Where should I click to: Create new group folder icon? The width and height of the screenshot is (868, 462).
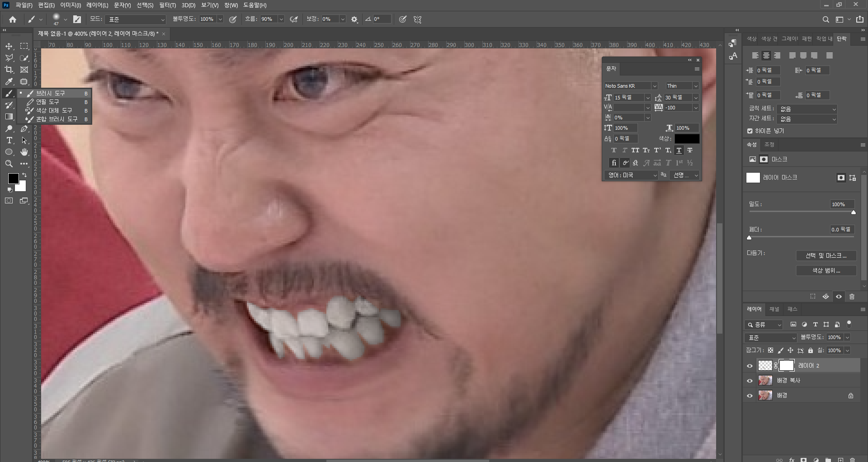(828, 460)
